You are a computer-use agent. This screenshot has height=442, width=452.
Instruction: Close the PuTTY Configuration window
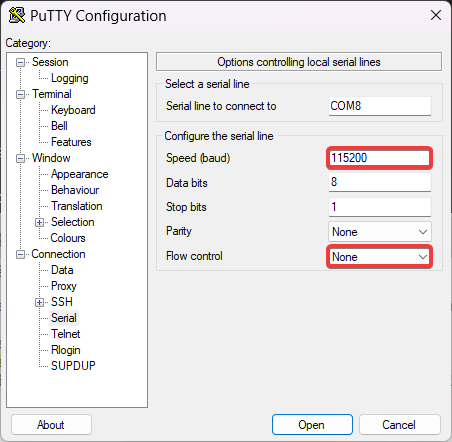tap(436, 15)
